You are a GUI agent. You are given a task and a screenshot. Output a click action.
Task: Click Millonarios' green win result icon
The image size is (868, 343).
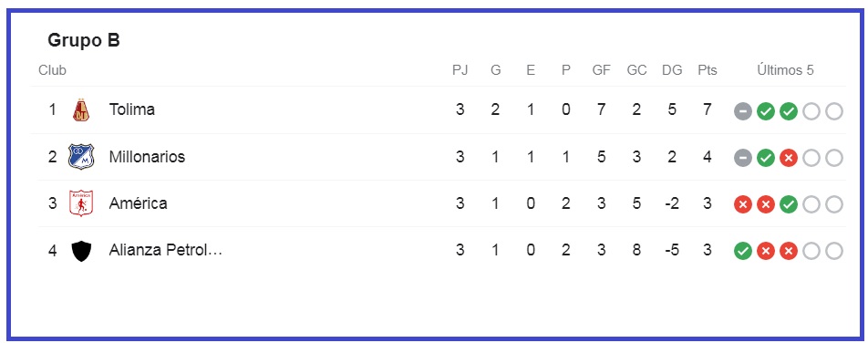tap(766, 159)
